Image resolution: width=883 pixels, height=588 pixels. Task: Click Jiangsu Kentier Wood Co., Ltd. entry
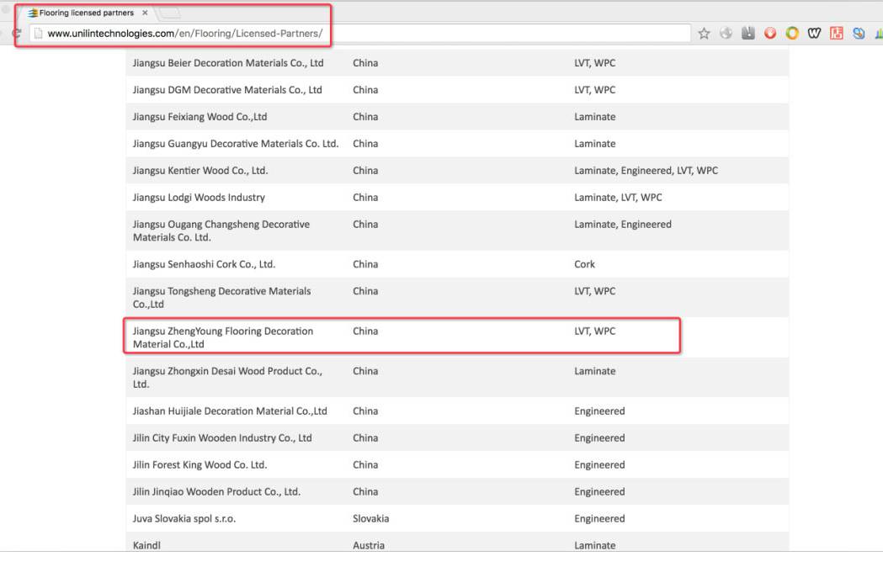[200, 171]
